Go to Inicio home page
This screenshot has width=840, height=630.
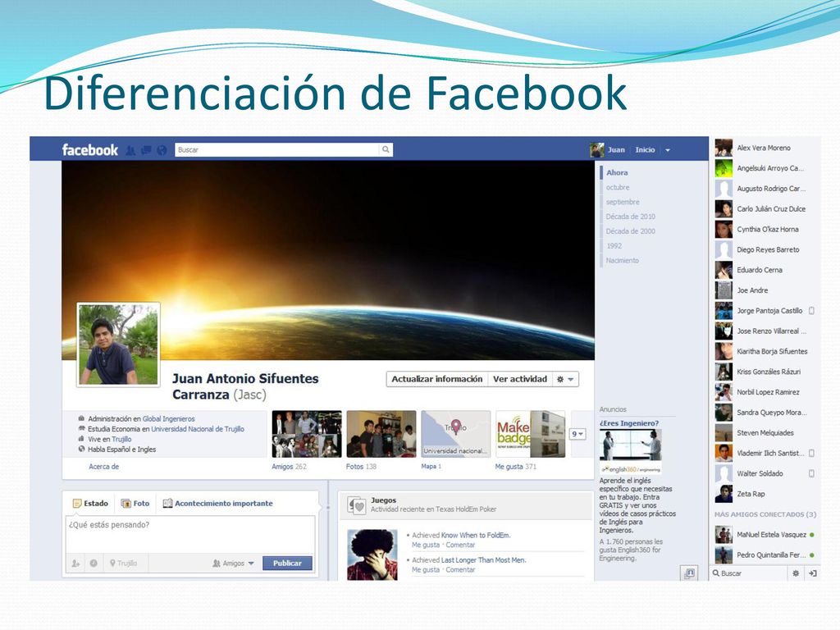point(645,150)
